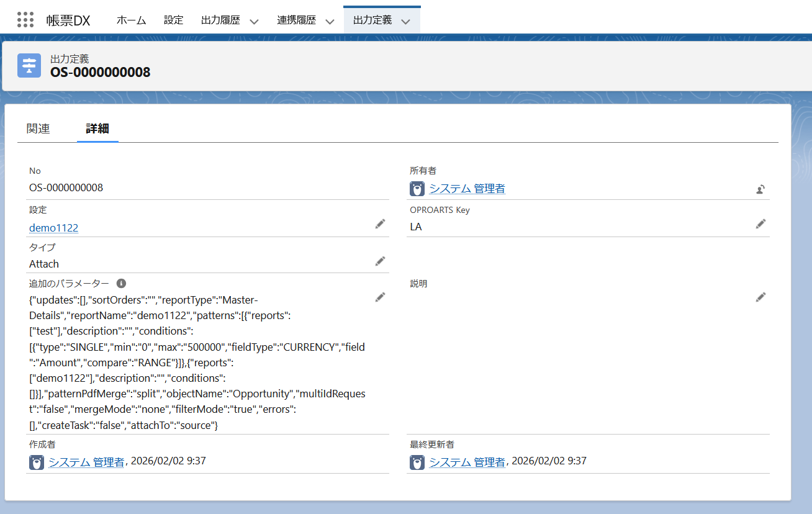This screenshot has width=812, height=514.
Task: Expand the 出力定義 tab dropdown chevron
Action: pos(406,21)
